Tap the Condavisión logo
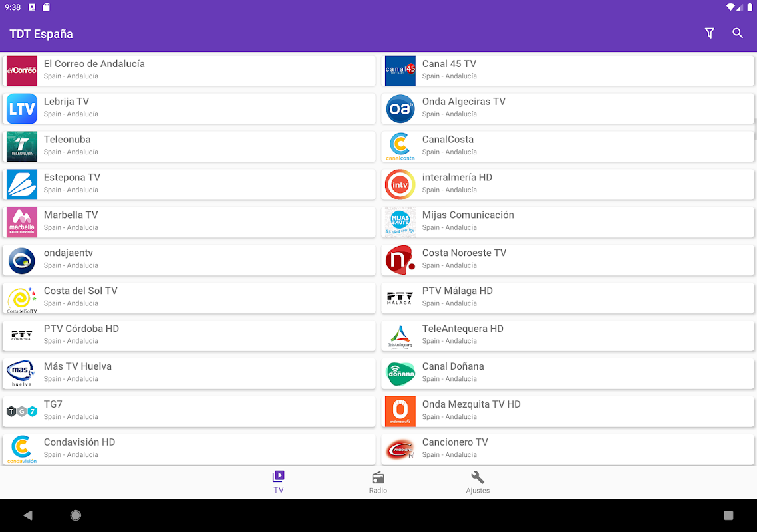 [22, 450]
